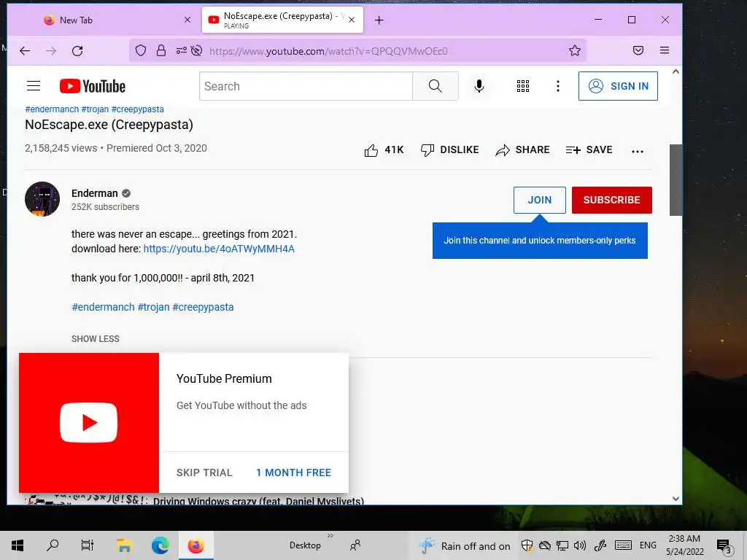Search with your voice microphone icon
747x560 pixels.
point(479,86)
